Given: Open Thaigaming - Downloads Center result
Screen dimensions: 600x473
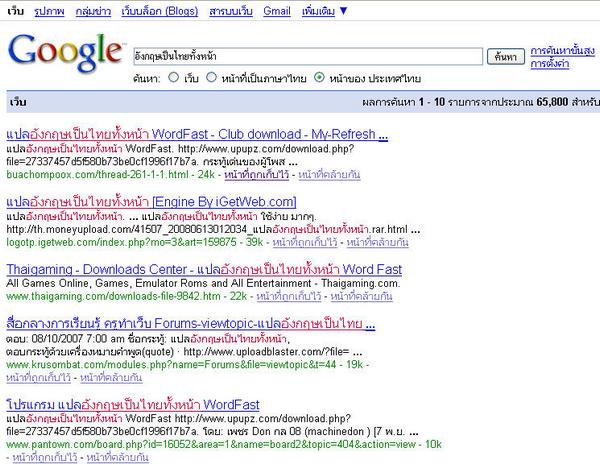Looking at the screenshot, I should pos(204,269).
